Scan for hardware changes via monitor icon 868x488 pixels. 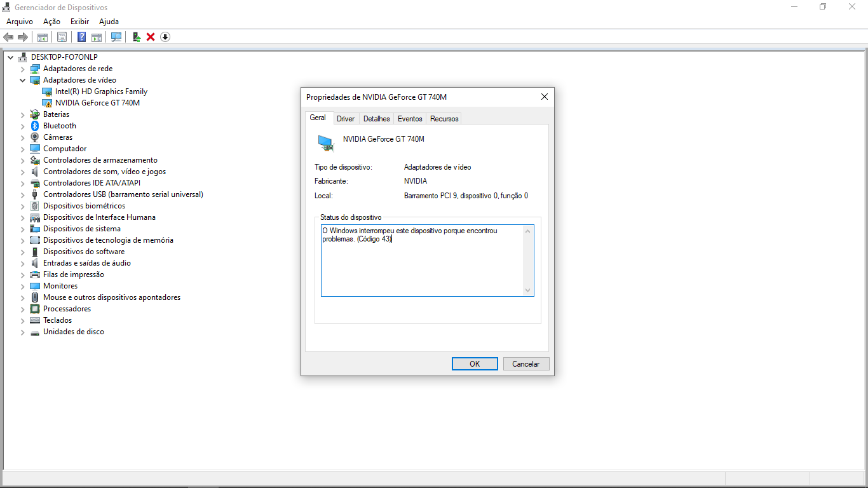point(116,37)
